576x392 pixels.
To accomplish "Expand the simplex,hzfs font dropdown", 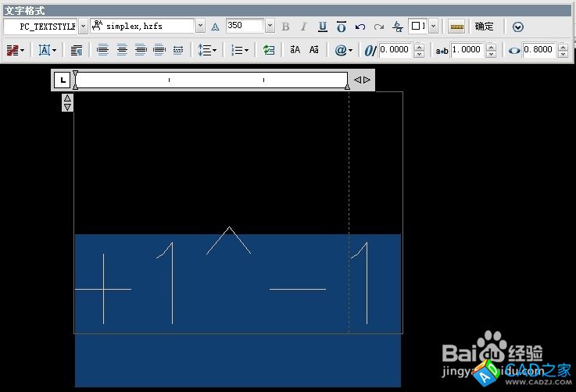I will [x=200, y=27].
